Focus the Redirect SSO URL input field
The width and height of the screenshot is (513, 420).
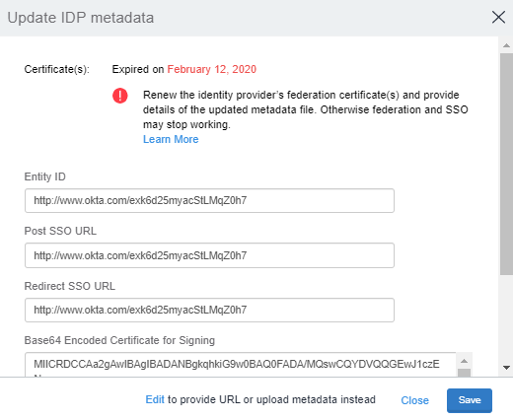209,310
